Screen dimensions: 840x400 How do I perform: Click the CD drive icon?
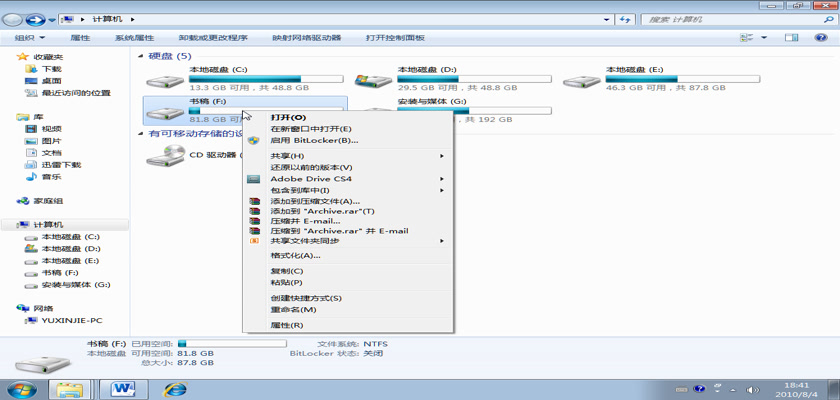pos(166,156)
